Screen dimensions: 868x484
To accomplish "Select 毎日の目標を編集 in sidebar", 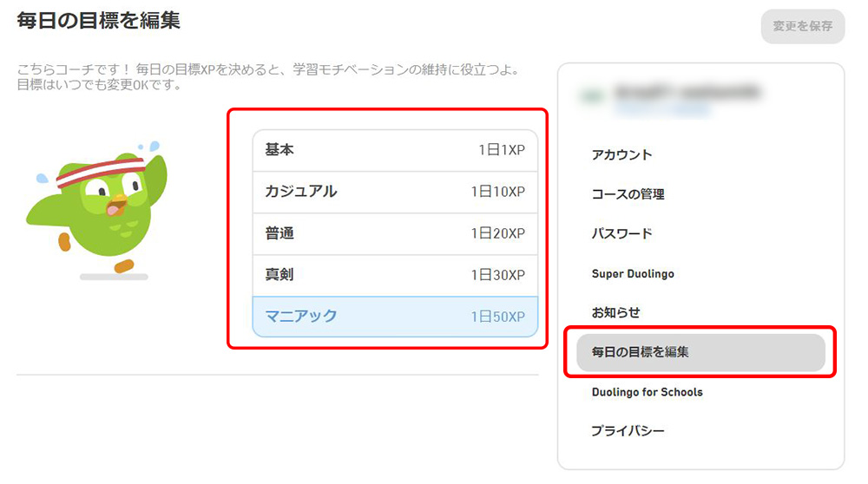I will click(700, 352).
